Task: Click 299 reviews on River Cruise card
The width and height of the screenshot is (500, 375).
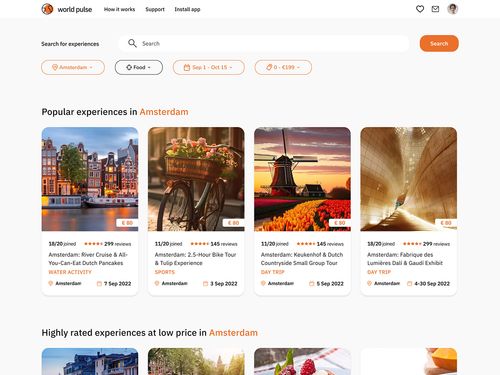Action: [118, 244]
